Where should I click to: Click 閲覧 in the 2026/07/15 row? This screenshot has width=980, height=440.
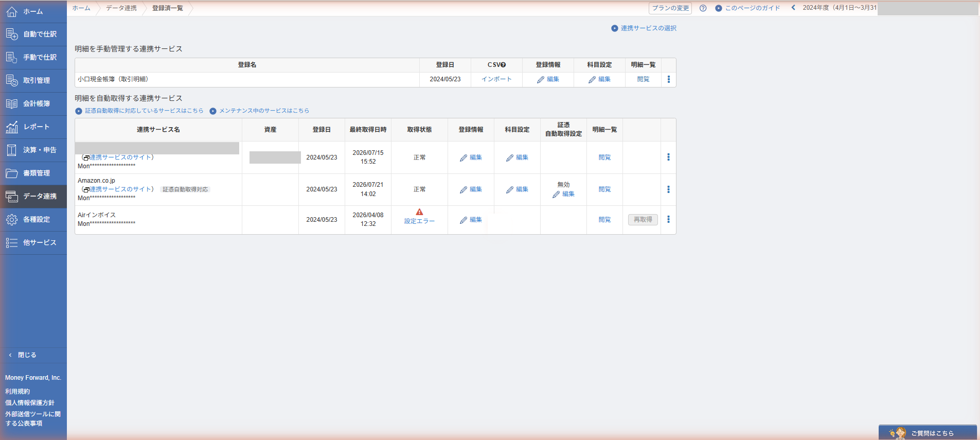click(x=604, y=157)
